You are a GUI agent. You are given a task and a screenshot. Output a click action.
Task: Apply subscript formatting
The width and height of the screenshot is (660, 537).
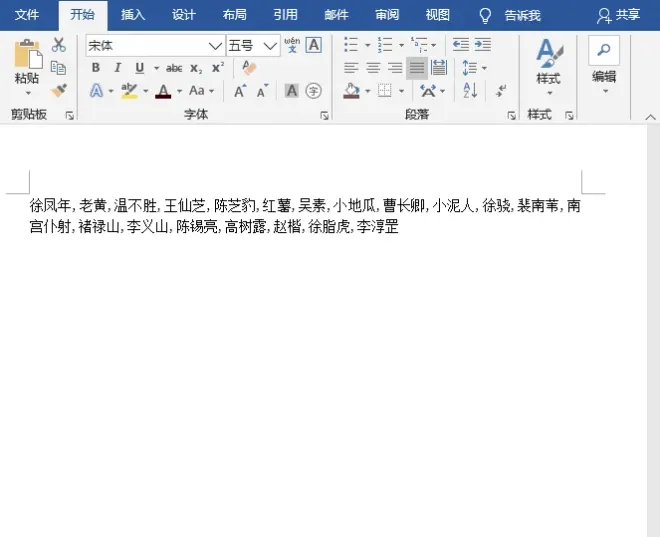tap(196, 68)
